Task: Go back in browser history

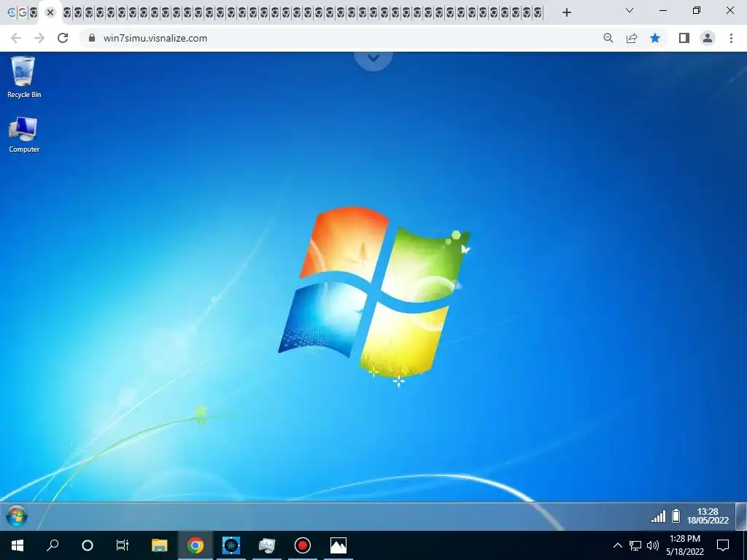Action: click(16, 38)
